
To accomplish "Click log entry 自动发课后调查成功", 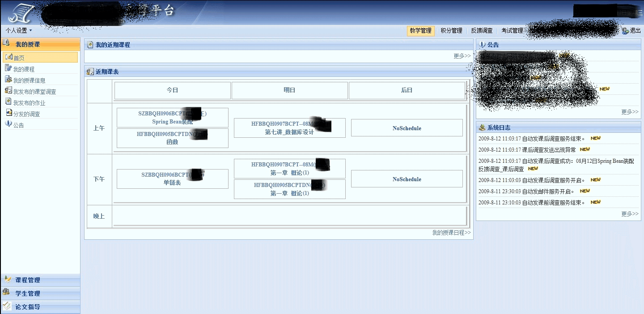I will [556, 165].
